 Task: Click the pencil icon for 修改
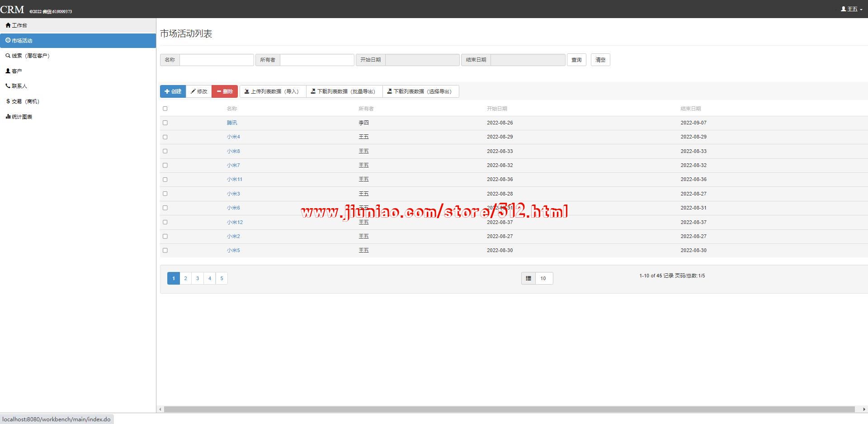coord(193,91)
